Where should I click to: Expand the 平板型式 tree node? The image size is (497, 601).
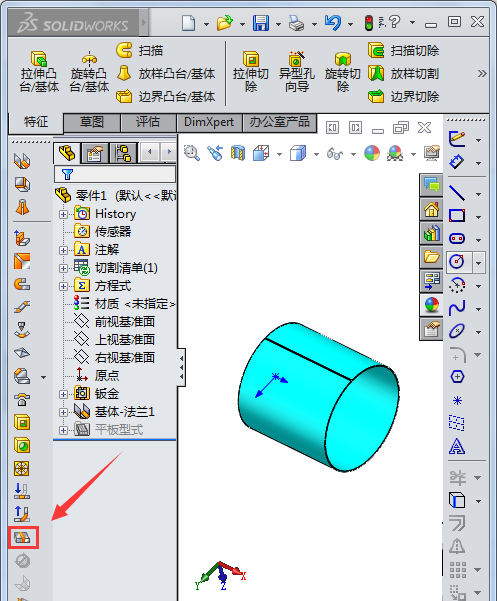point(64,430)
